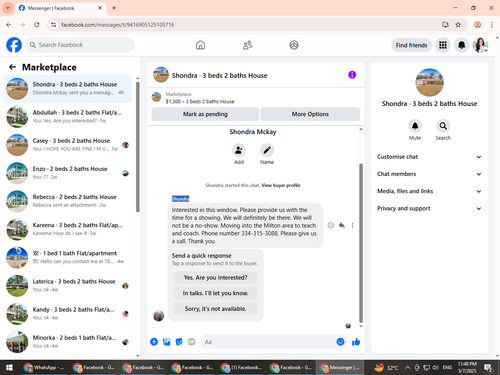Open the Kareena - 3 beds 2 baths chat
The width and height of the screenshot is (500, 375).
(x=67, y=229)
